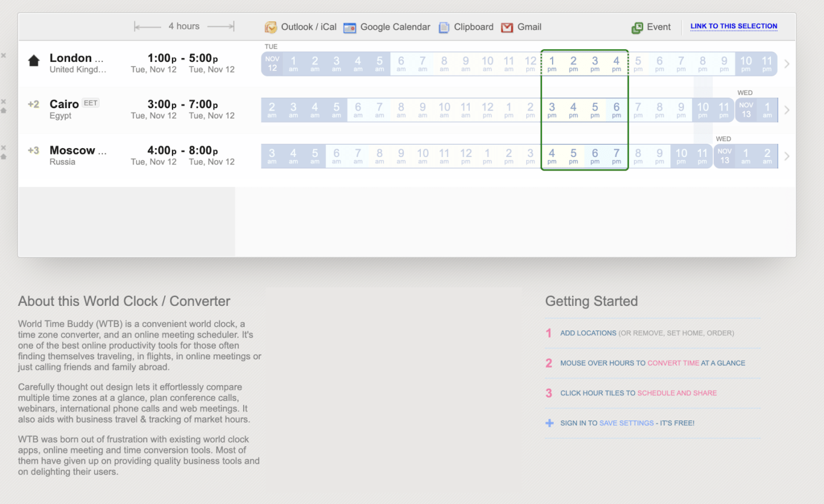
Task: Set Cairo as home location
Action: [x=4, y=110]
